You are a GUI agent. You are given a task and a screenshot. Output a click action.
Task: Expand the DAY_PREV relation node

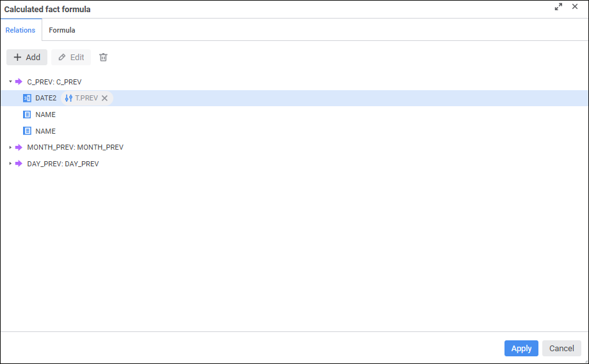[x=10, y=164]
